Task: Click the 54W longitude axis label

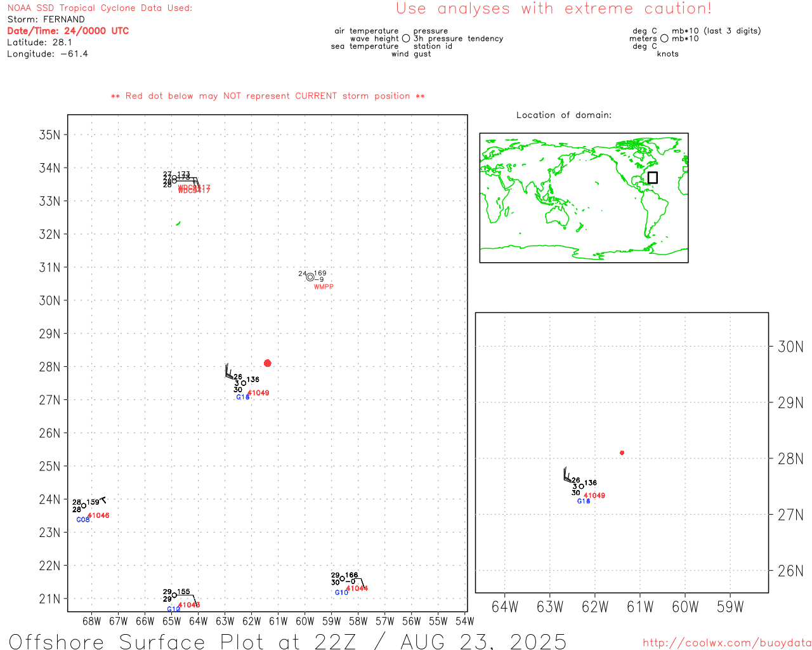Action: (x=465, y=621)
